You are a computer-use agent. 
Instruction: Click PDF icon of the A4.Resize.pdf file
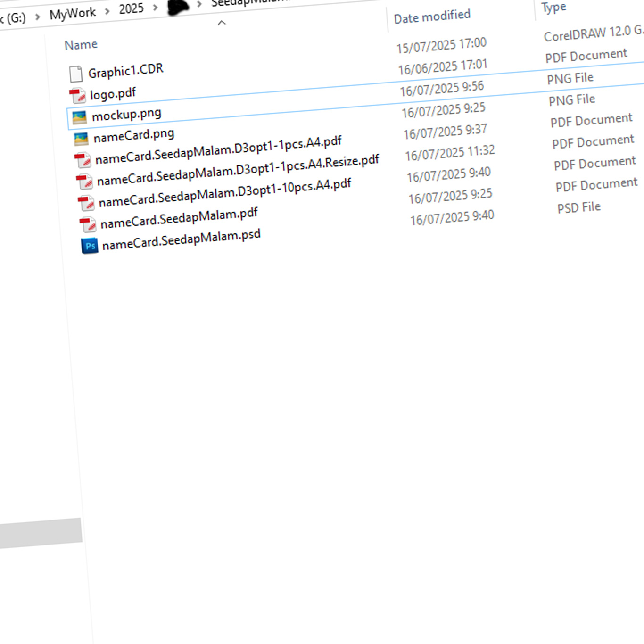click(x=85, y=182)
